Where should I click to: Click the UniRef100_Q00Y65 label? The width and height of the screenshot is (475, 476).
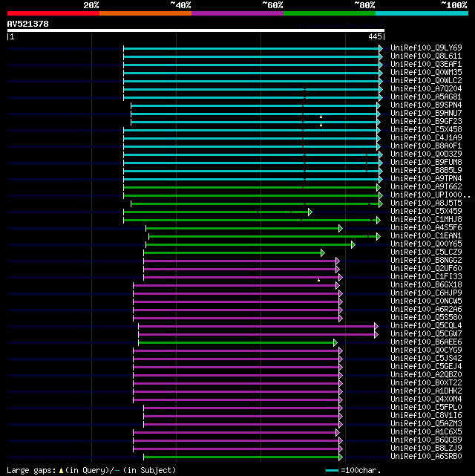[x=426, y=244]
